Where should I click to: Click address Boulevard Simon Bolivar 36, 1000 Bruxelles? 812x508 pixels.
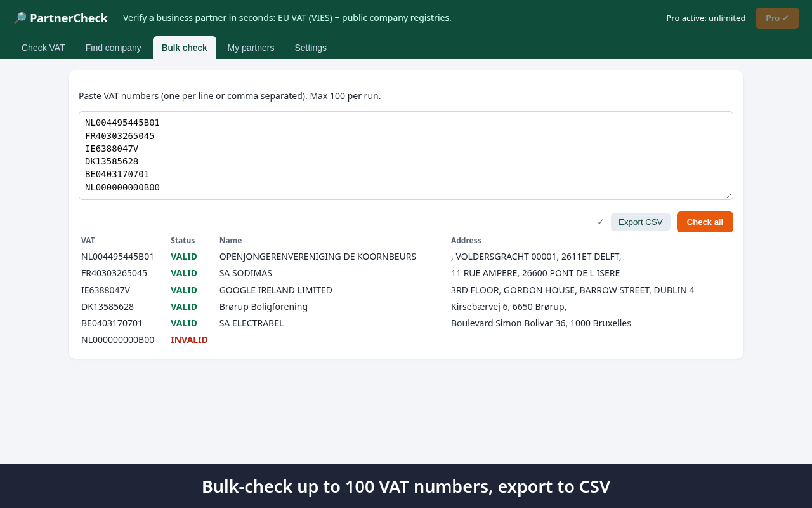[x=541, y=323]
